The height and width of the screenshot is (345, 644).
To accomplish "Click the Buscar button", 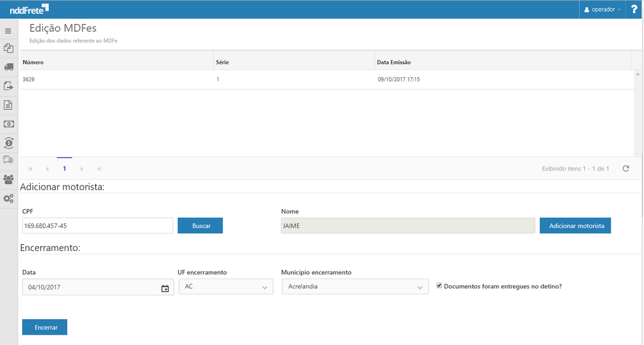I will click(200, 226).
